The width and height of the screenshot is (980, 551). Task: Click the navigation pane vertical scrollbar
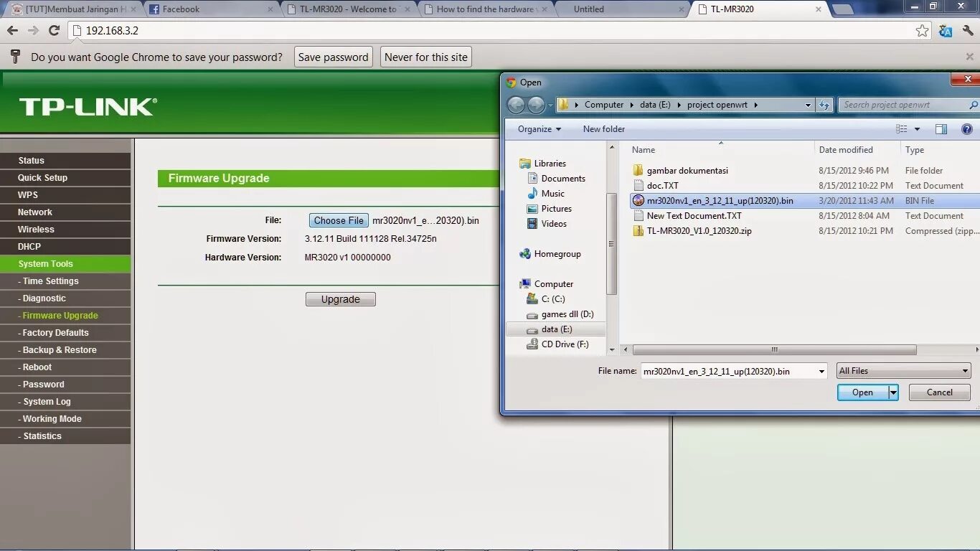[x=612, y=244]
